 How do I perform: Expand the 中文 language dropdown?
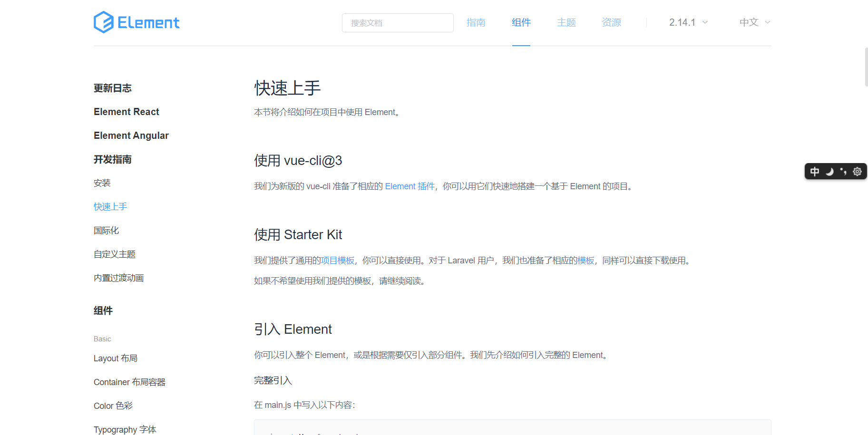[x=755, y=22]
